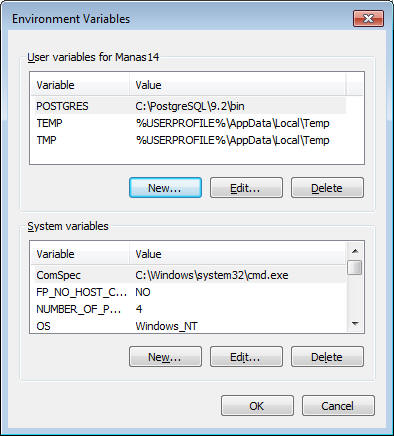Click the System variables scrollbar thumb

click(355, 268)
